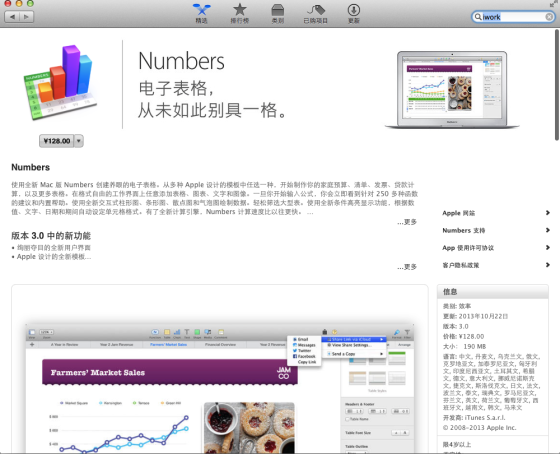This screenshot has height=454, width=560.
Task: Click the yellow minimize window button
Action: pyautogui.click(x=19, y=3)
